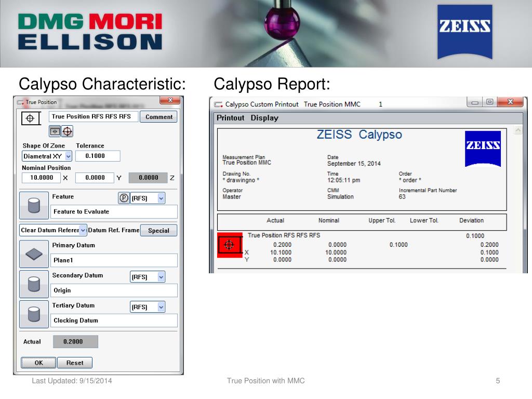Open the Display menu

[x=264, y=118]
